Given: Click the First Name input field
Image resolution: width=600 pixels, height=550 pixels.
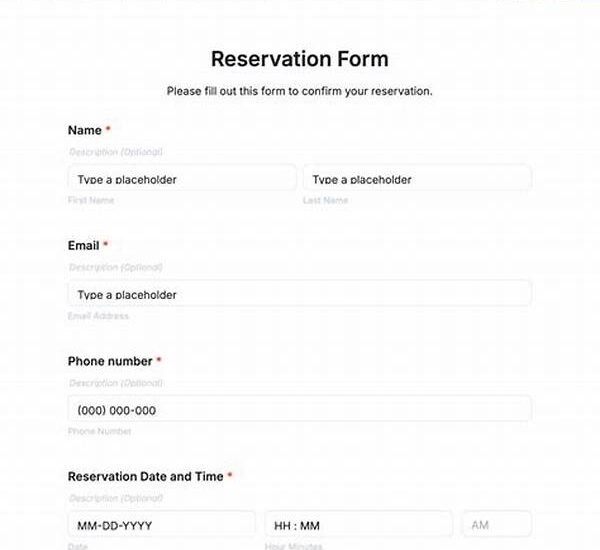Looking at the screenshot, I should [x=182, y=179].
